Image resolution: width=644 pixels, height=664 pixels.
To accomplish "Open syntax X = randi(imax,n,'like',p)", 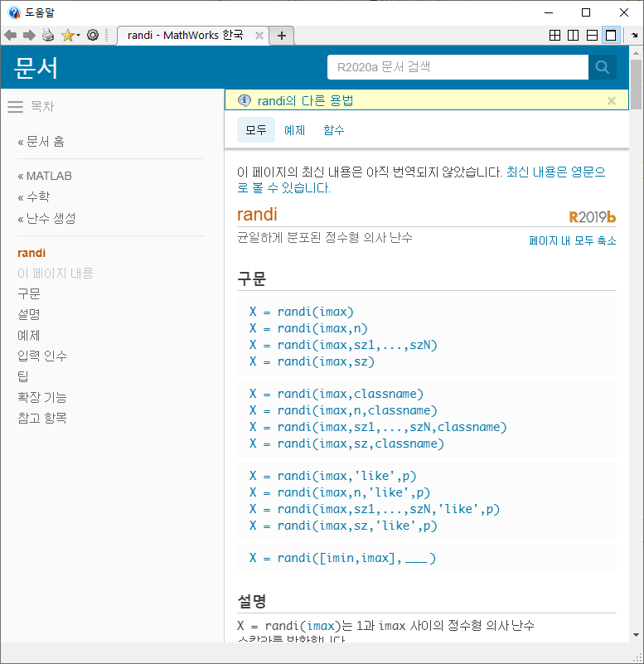I will (x=340, y=493).
